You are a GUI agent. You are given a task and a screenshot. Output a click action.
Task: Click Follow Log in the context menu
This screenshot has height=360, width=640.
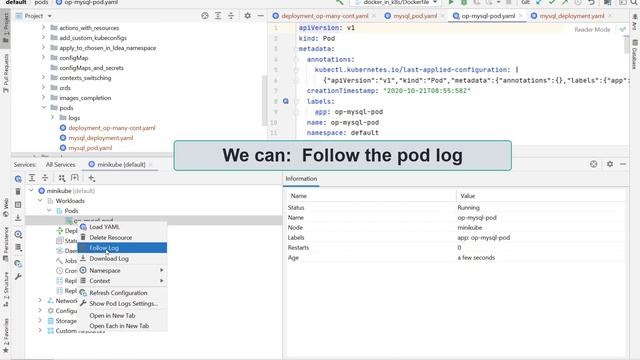point(122,248)
